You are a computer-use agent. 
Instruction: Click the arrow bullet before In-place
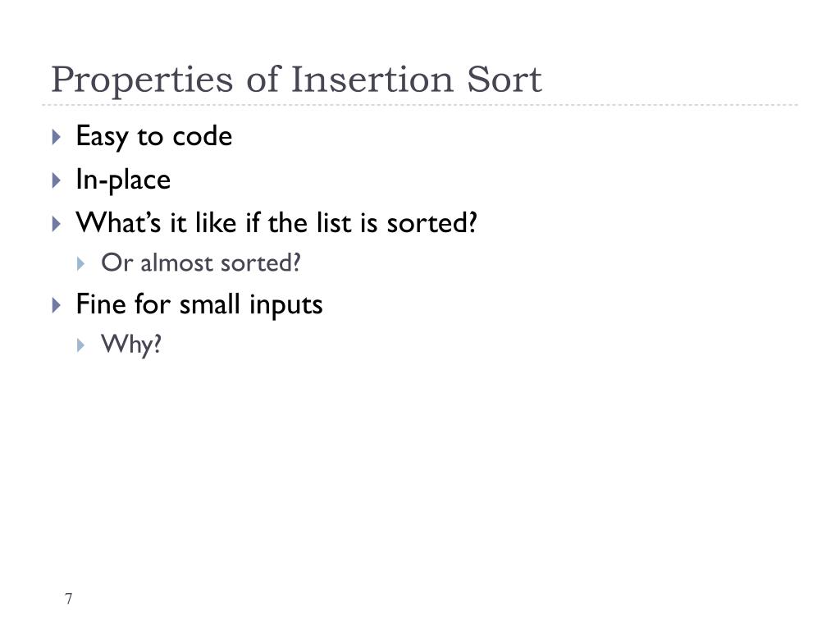click(x=57, y=180)
